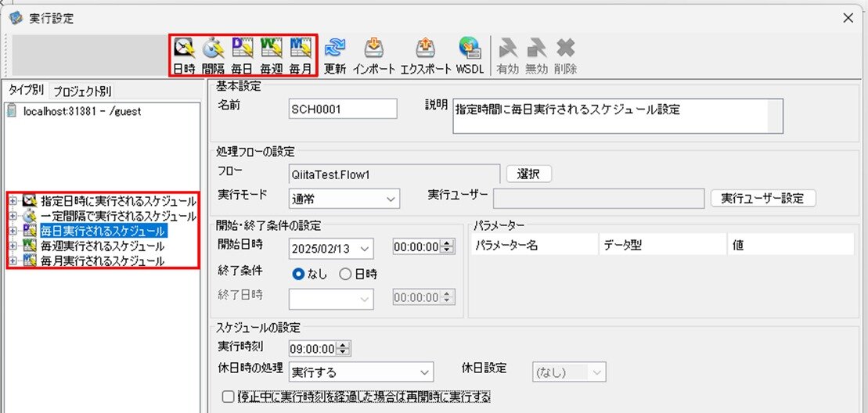Click the 更新 refresh icon

[x=335, y=50]
